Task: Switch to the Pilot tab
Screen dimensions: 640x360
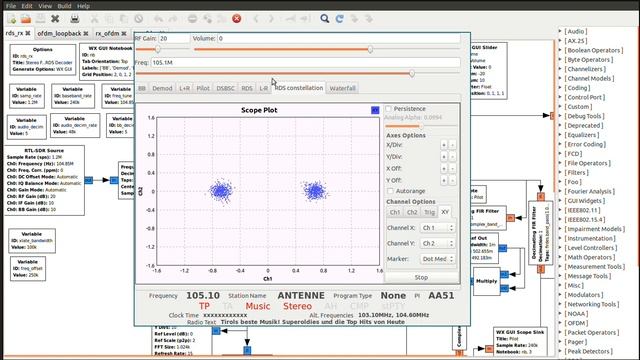Action: 203,88
